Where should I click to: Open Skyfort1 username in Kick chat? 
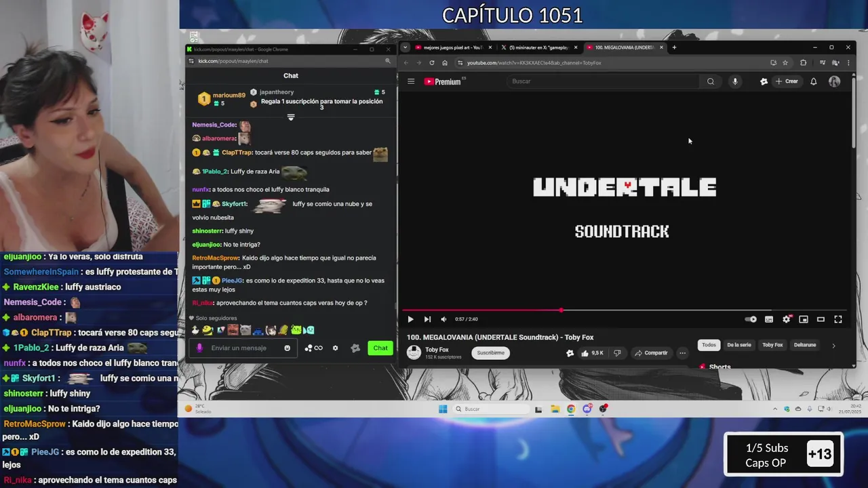235,204
